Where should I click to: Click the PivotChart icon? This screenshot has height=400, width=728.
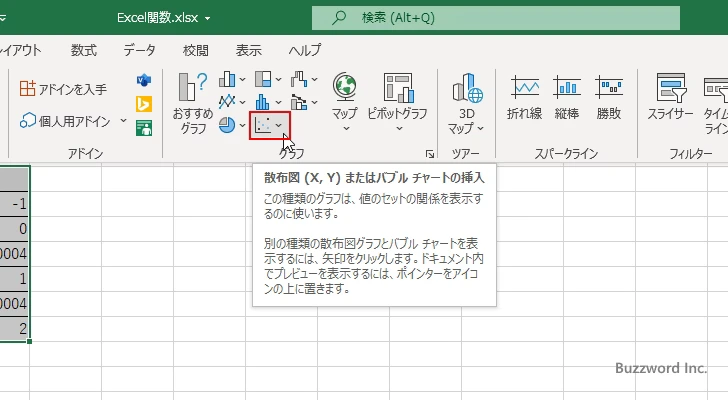[x=398, y=88]
